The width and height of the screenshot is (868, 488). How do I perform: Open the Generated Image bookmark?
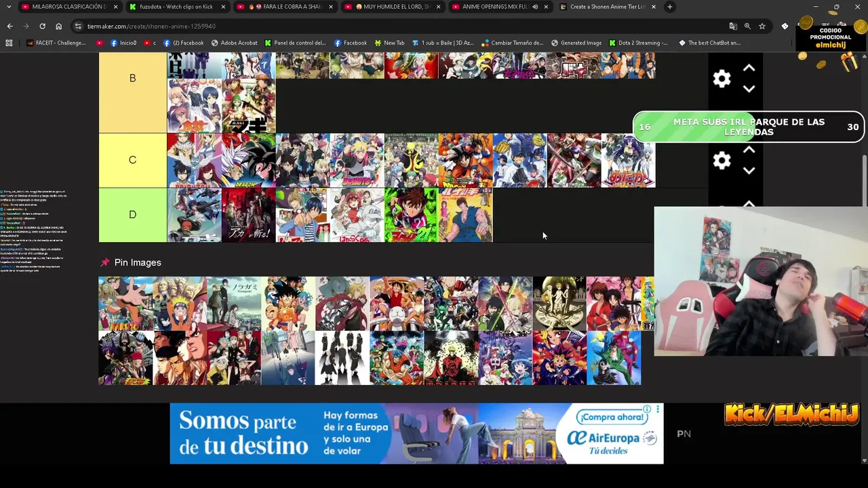pyautogui.click(x=576, y=43)
